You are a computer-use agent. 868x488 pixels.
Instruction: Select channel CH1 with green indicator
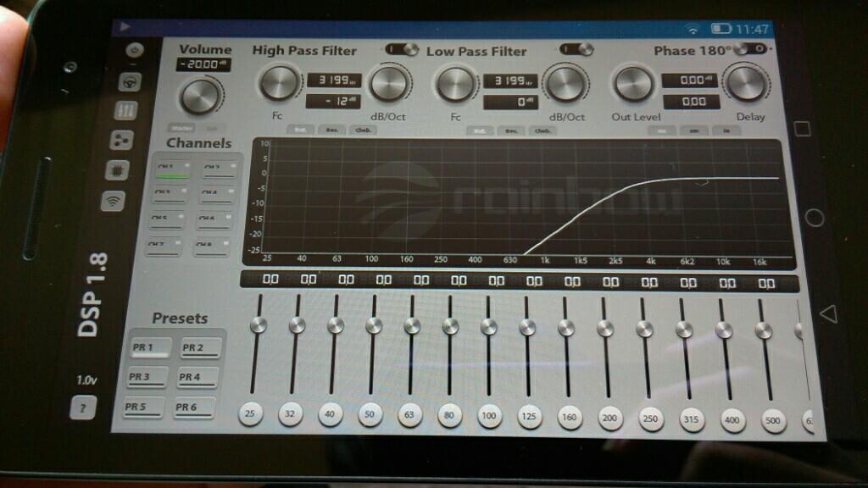(x=172, y=170)
